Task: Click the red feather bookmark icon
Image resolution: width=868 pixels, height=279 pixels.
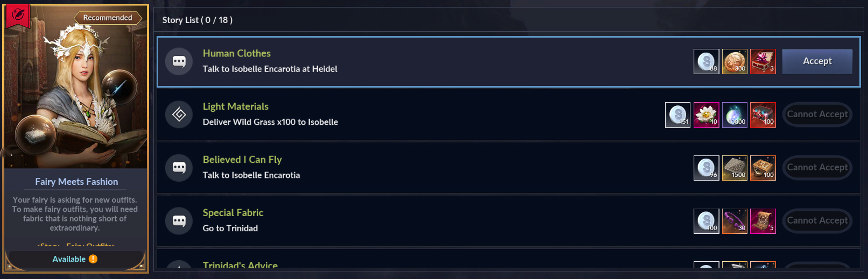Action: pyautogui.click(x=18, y=16)
